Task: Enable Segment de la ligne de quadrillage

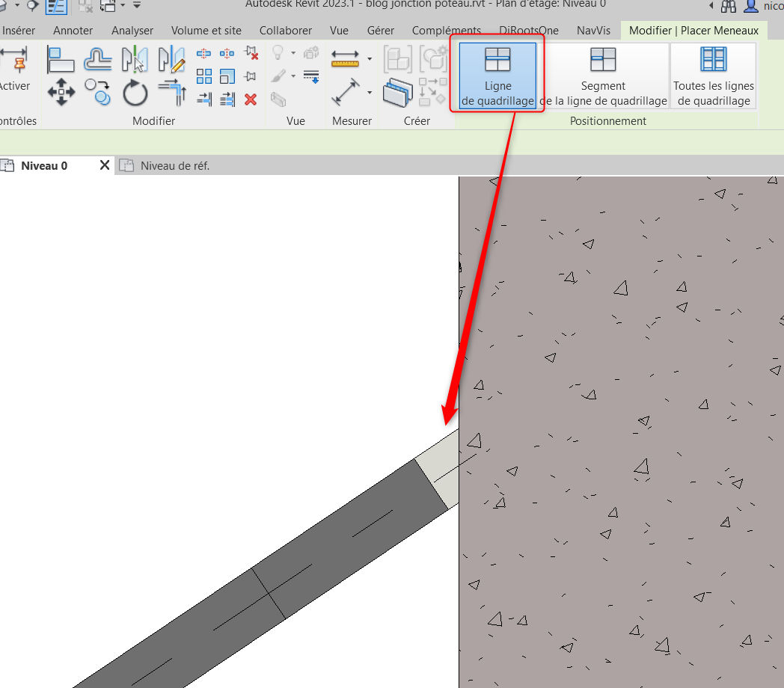Action: [603, 76]
